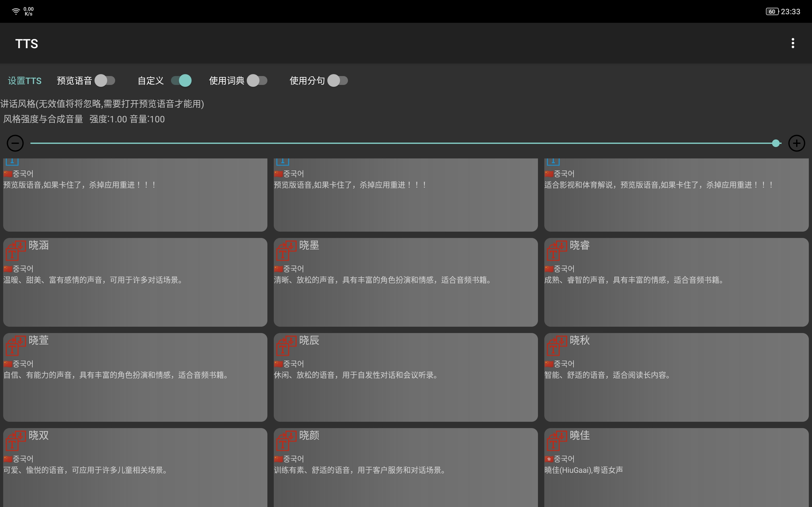This screenshot has height=507, width=812.
Task: Click the red TTS icon beside 曉佳
Action: tap(556, 440)
